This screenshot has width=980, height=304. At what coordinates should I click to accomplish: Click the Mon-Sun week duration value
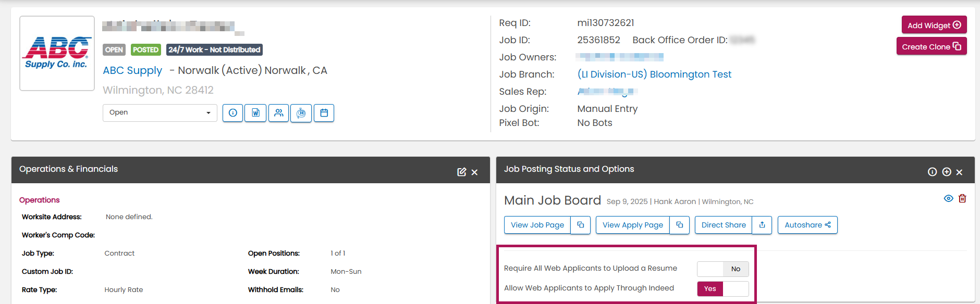346,272
